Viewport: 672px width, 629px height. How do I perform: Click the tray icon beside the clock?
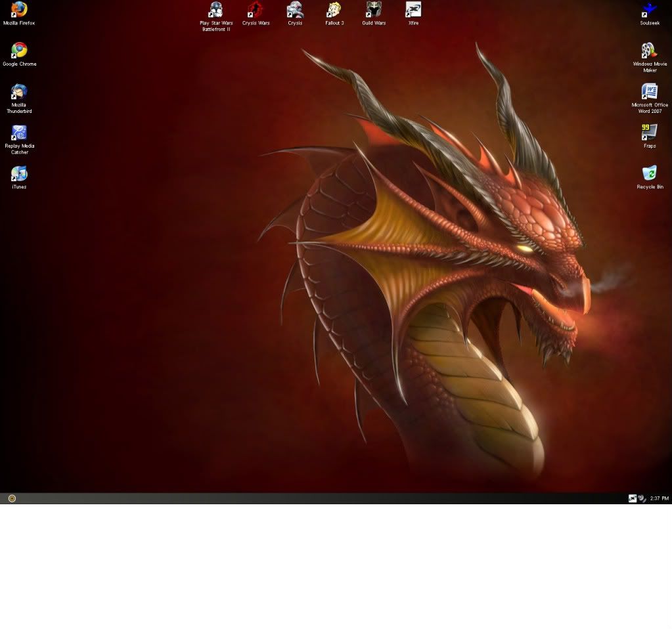tap(642, 498)
